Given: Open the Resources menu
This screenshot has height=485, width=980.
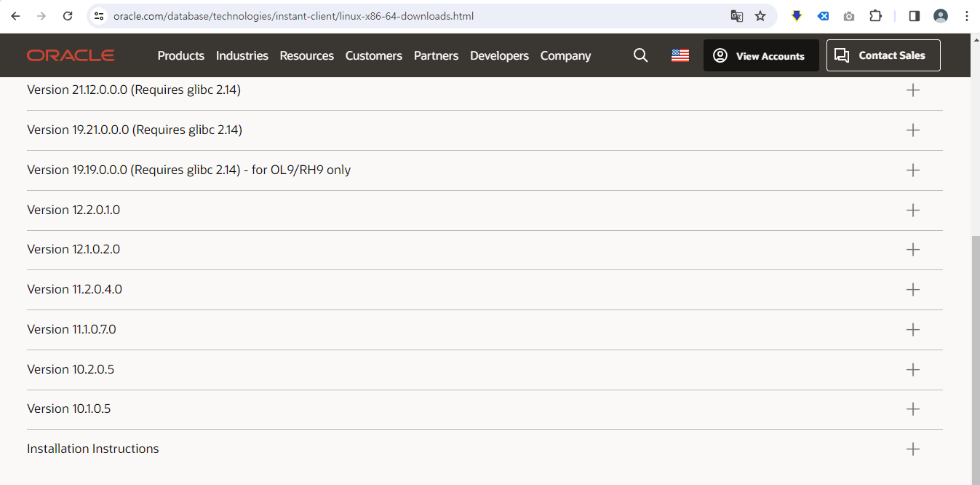Looking at the screenshot, I should tap(307, 55).
